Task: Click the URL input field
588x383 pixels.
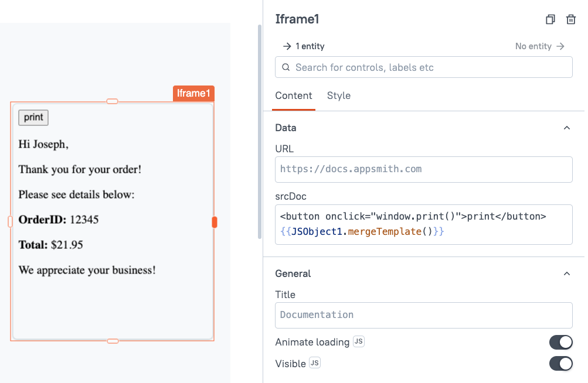Action: tap(423, 169)
